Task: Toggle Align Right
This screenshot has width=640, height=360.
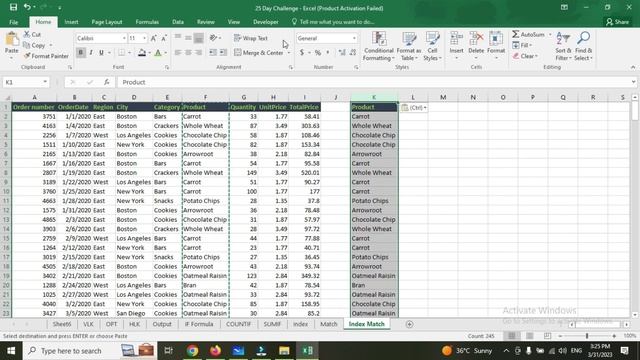Action: pos(198,53)
